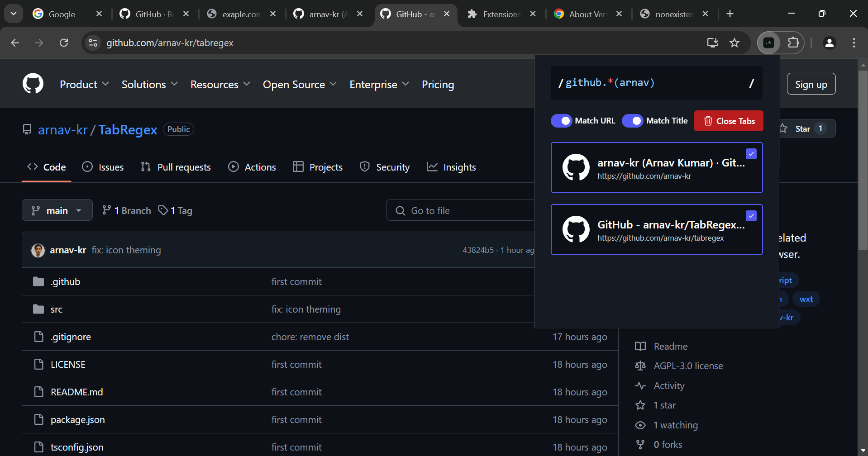Viewport: 868px width, 456px height.
Task: Open the Issues tab
Action: [x=103, y=167]
